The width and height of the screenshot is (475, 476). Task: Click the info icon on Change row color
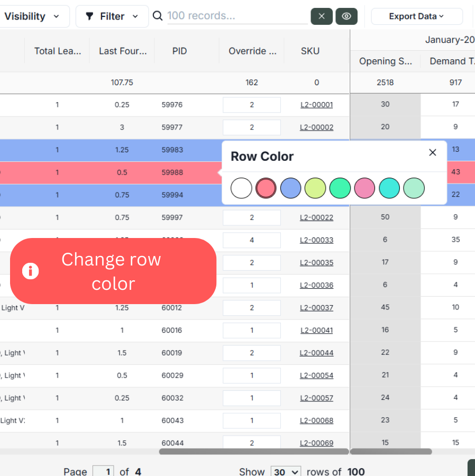tap(31, 271)
